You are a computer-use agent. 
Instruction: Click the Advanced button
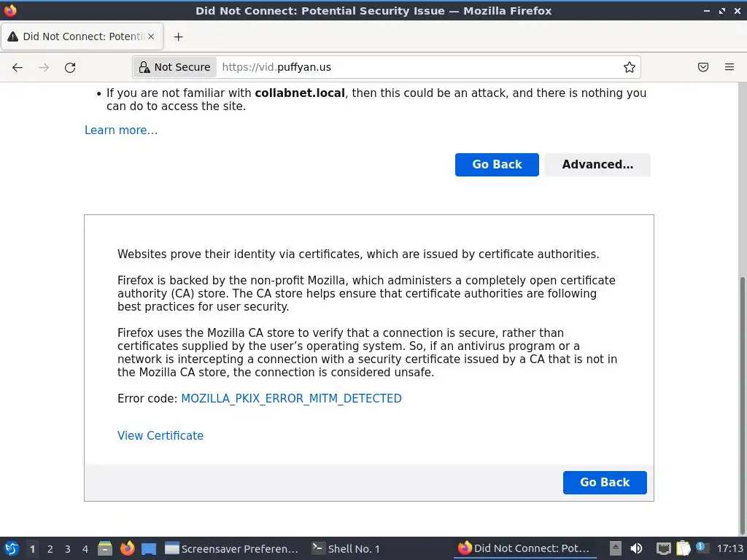point(597,165)
